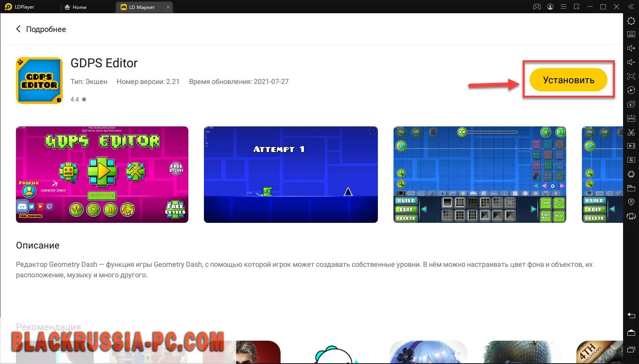Switch to the Home tab
The width and height of the screenshot is (639, 364).
pyautogui.click(x=75, y=7)
